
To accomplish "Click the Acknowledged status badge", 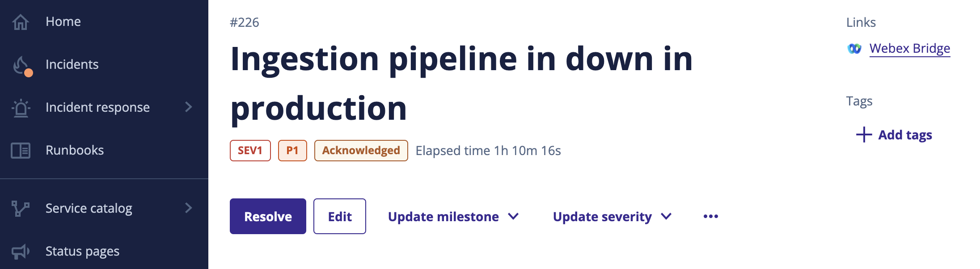I will pyautogui.click(x=361, y=151).
